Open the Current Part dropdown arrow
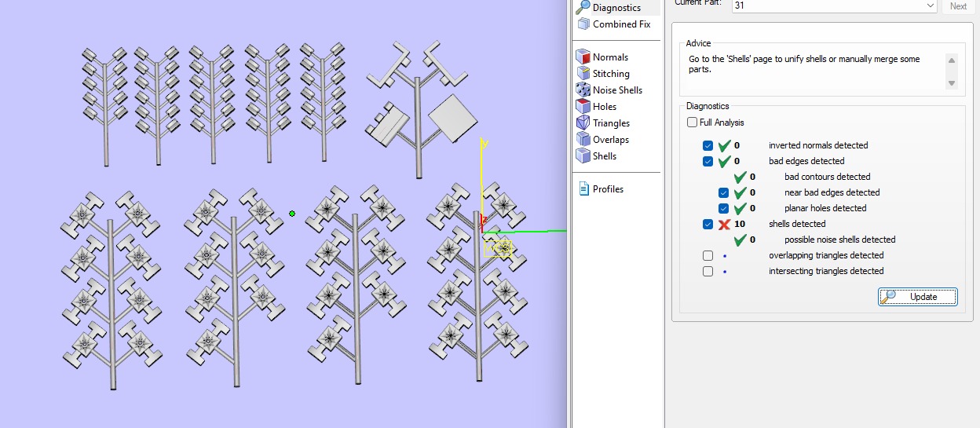The height and width of the screenshot is (428, 980). 930,5
